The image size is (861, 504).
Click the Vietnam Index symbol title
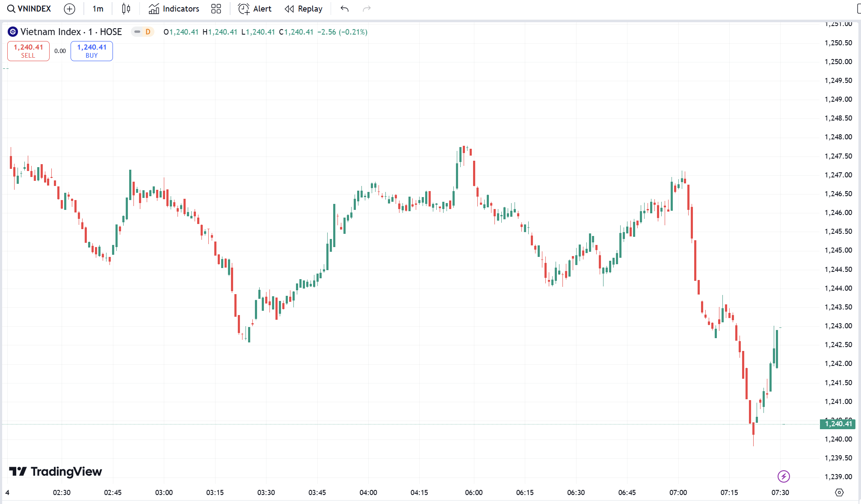click(71, 32)
